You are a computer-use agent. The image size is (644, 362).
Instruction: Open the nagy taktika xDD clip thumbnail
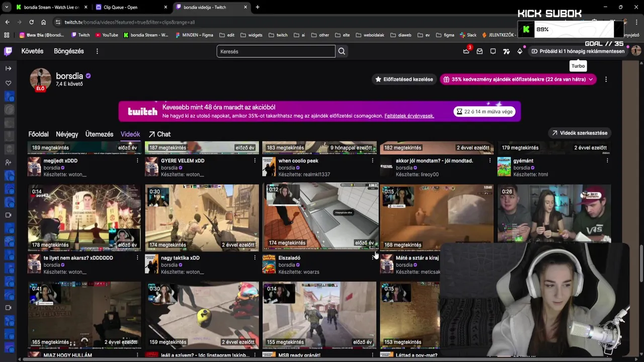202,217
